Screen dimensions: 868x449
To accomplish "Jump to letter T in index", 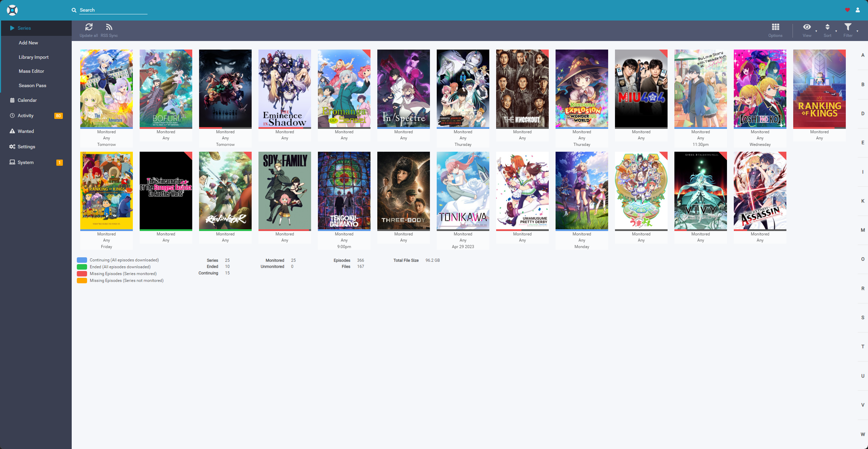I will [863, 346].
